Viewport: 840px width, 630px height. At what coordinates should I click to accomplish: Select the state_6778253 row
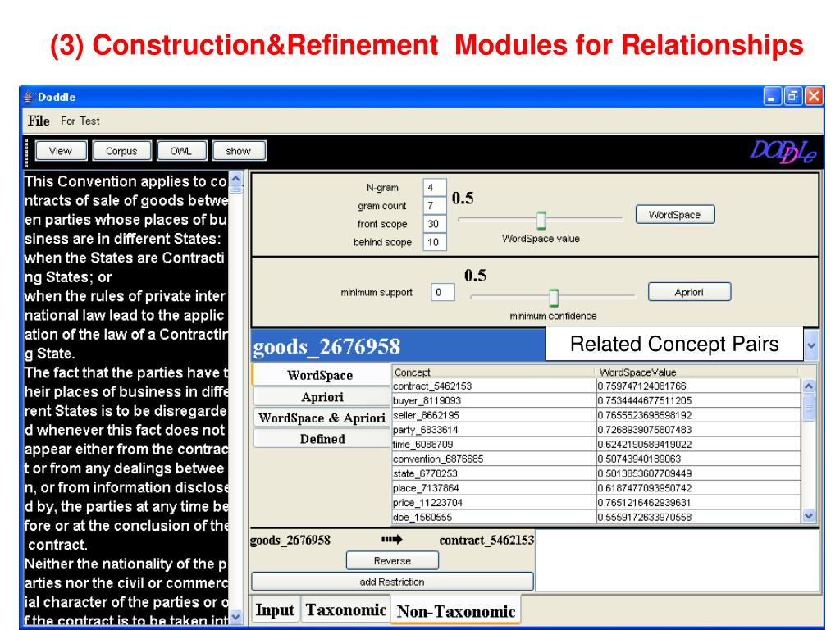pos(596,473)
